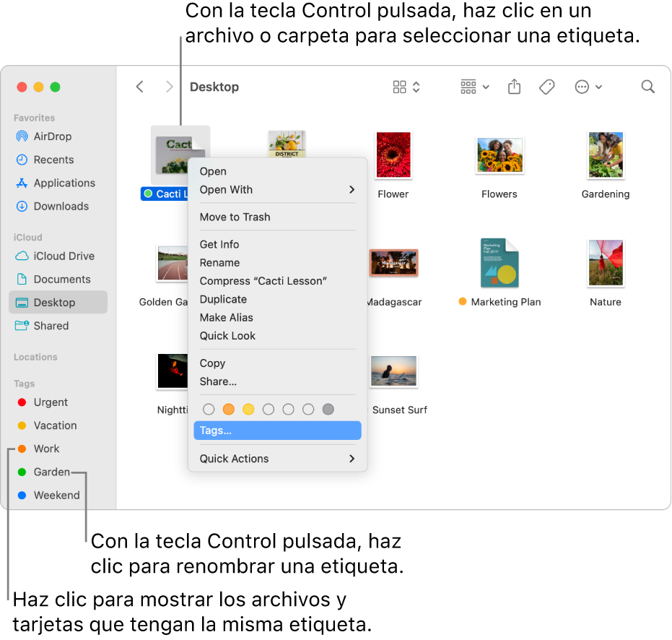
Task: Click the search magnifier icon
Action: (647, 87)
